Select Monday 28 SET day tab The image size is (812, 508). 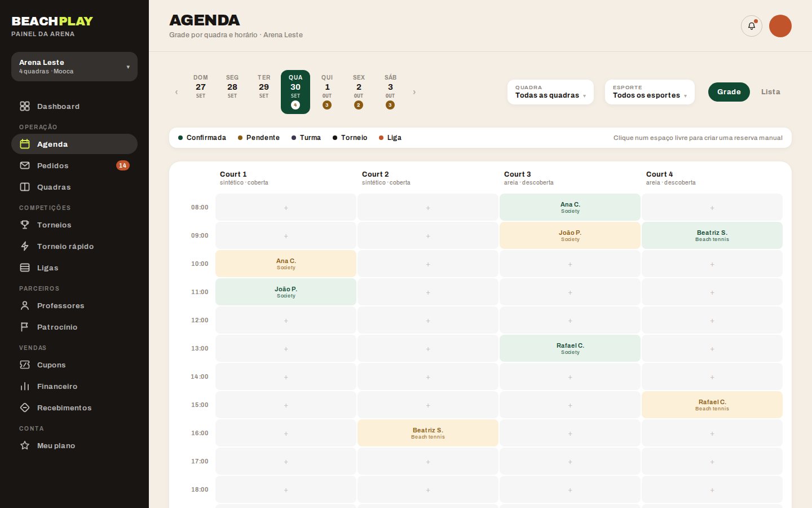pos(232,92)
